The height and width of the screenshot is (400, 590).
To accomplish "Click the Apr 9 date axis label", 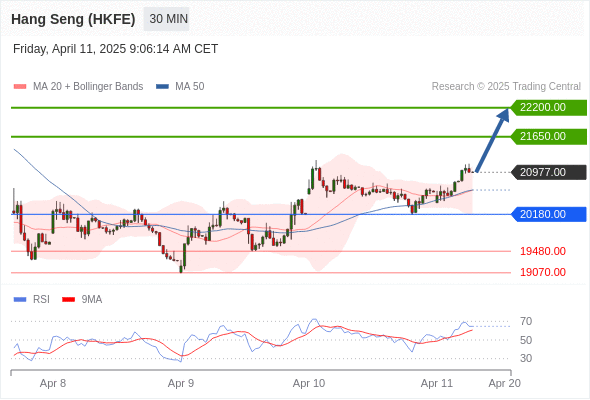I will [181, 383].
